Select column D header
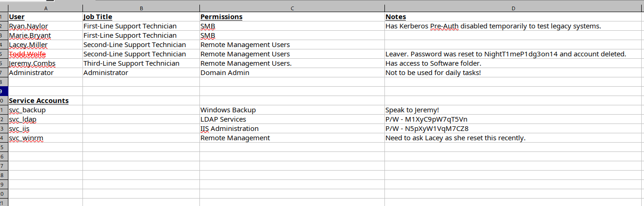 click(514, 8)
